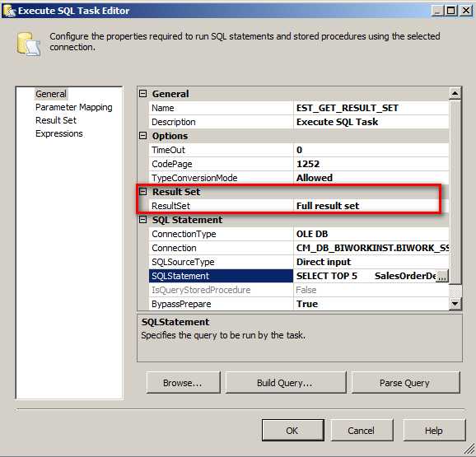Screen dimensions: 476x457
Task: Collapse the SQL Statement category
Action: click(x=142, y=220)
